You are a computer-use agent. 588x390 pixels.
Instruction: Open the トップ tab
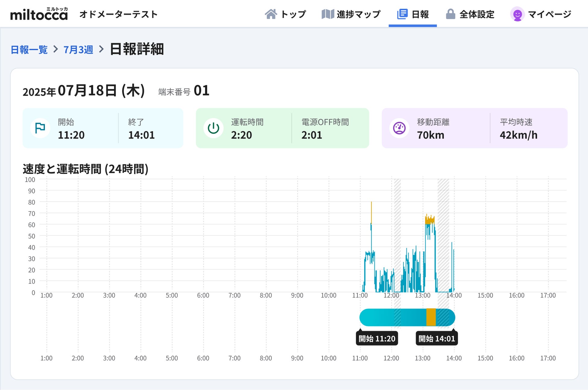pos(293,14)
